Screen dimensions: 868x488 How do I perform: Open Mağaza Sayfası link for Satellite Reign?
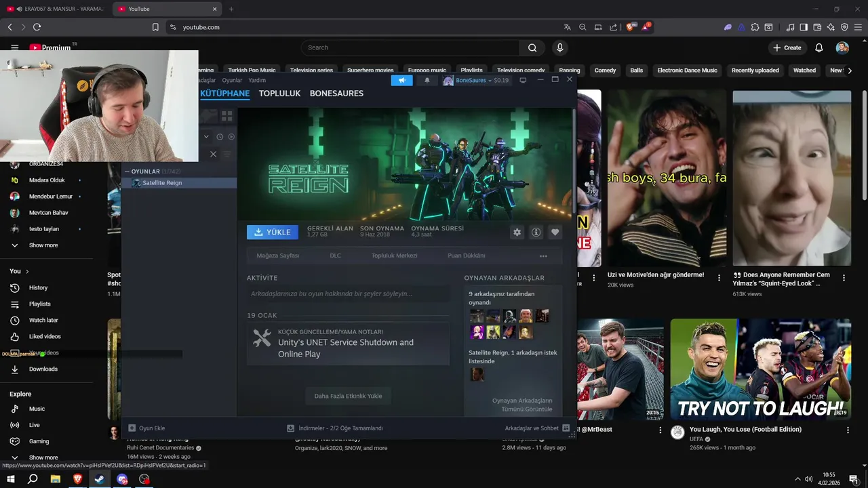click(277, 256)
